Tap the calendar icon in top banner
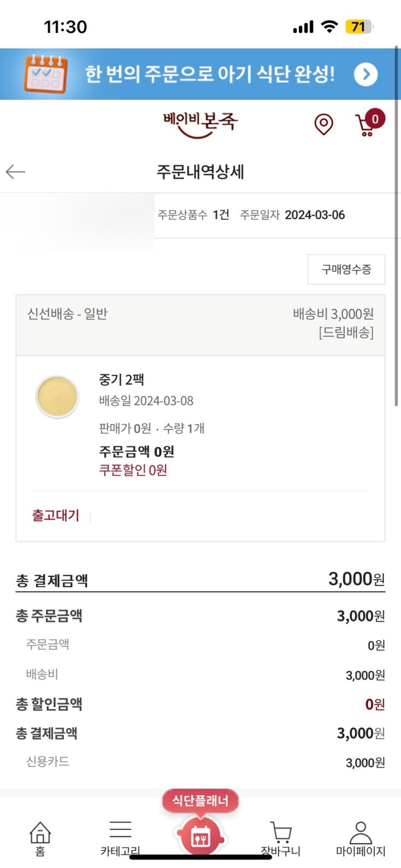Viewport: 401px width, 868px height. [45, 74]
